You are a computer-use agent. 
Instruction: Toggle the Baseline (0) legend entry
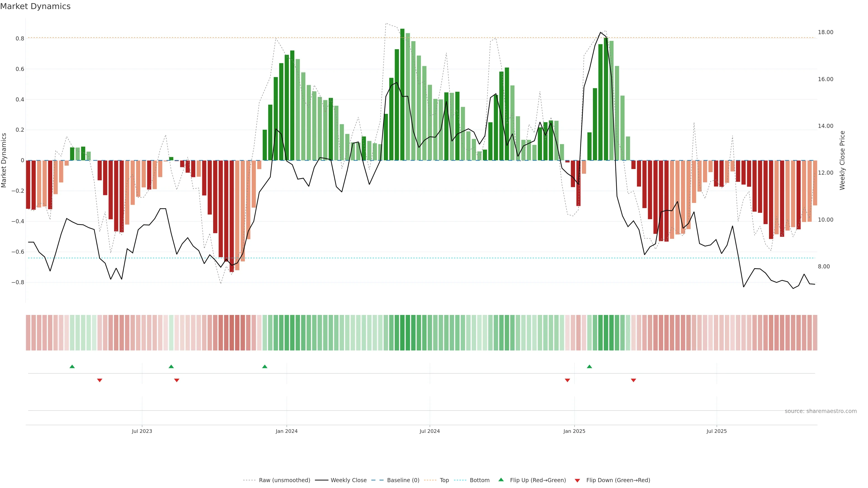click(x=403, y=480)
